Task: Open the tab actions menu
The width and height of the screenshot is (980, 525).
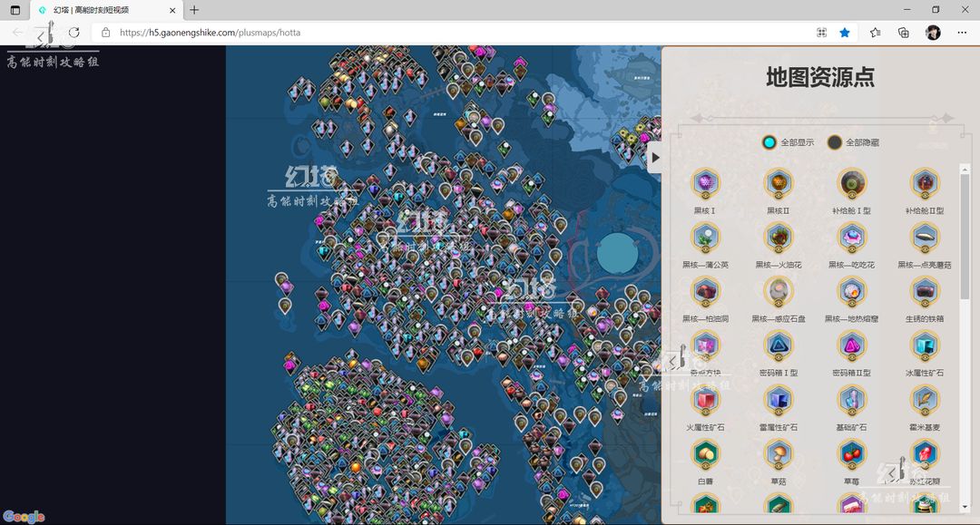Action: (x=15, y=10)
